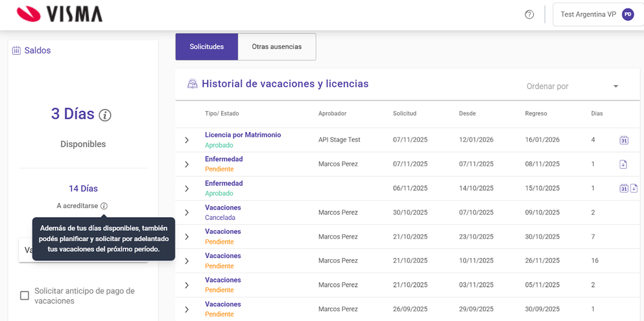This screenshot has width=644, height=321.
Task: Expand Vacaciones row starting 29/09/2025
Action: (x=187, y=309)
